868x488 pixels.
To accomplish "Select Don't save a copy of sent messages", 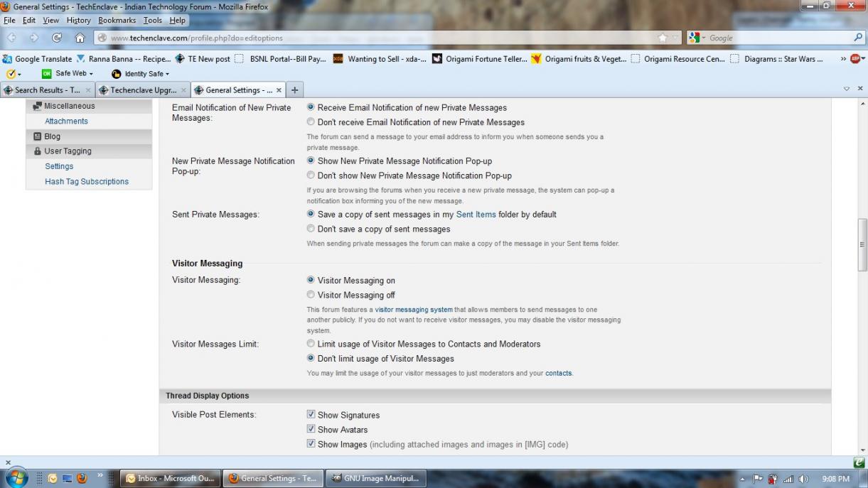I will (311, 229).
